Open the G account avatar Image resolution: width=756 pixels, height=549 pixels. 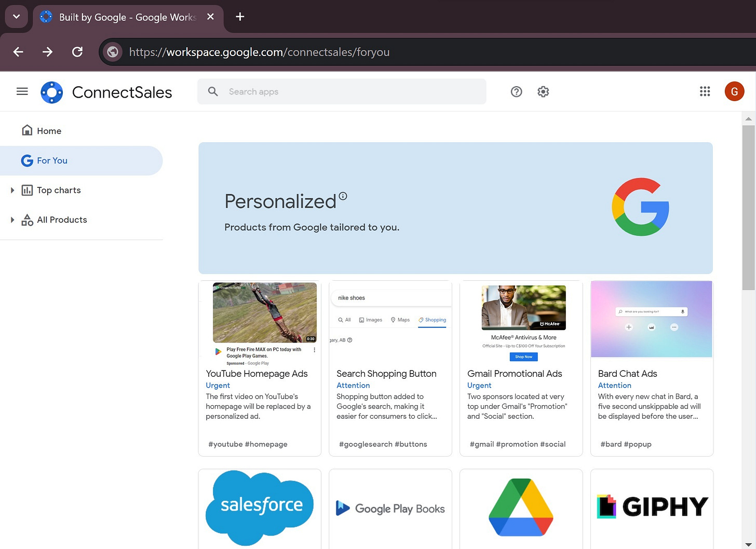click(x=734, y=92)
